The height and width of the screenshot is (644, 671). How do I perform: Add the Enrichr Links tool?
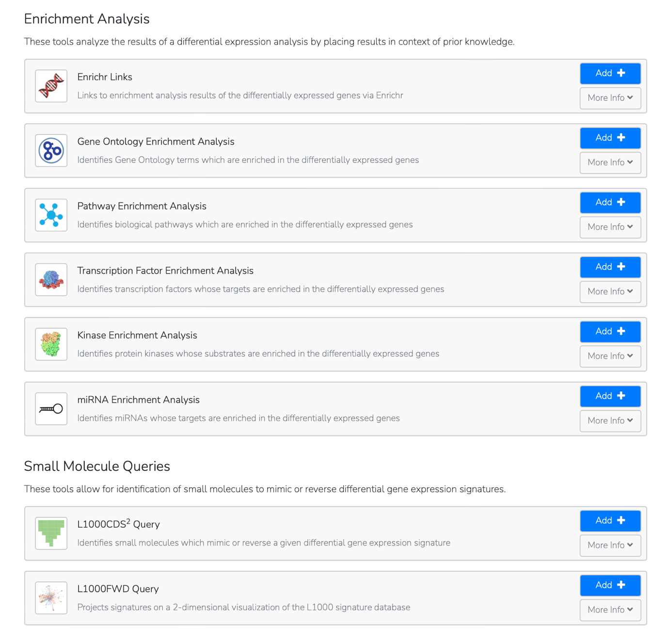pos(610,73)
